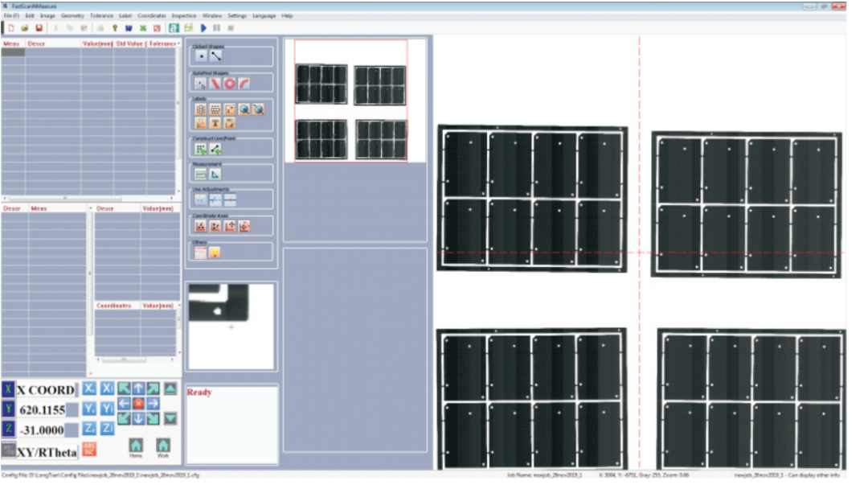The image size is (868, 485).
Task: Click the construct line with plus icon
Action: (x=215, y=149)
